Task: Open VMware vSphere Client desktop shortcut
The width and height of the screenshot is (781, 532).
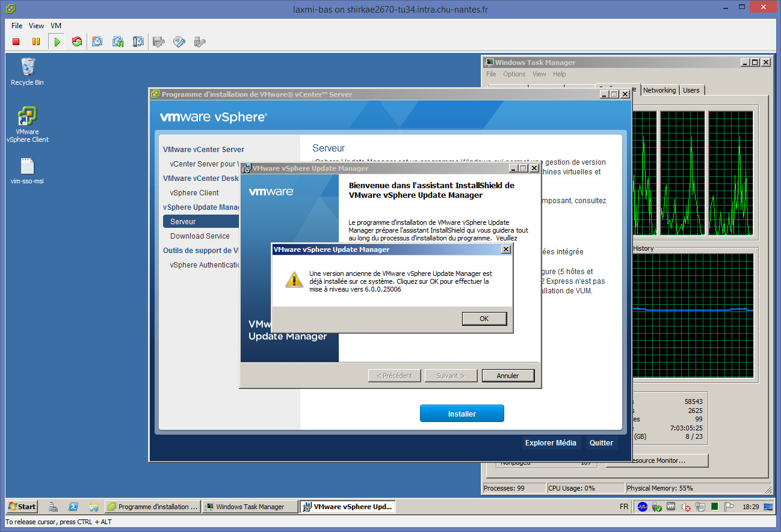Action: tap(27, 124)
